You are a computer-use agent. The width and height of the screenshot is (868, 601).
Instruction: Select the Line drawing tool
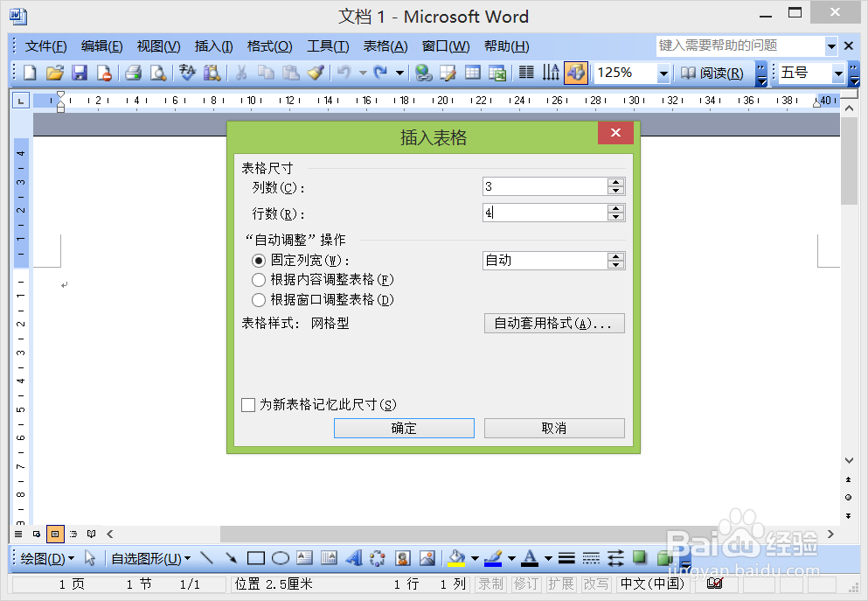coord(206,558)
